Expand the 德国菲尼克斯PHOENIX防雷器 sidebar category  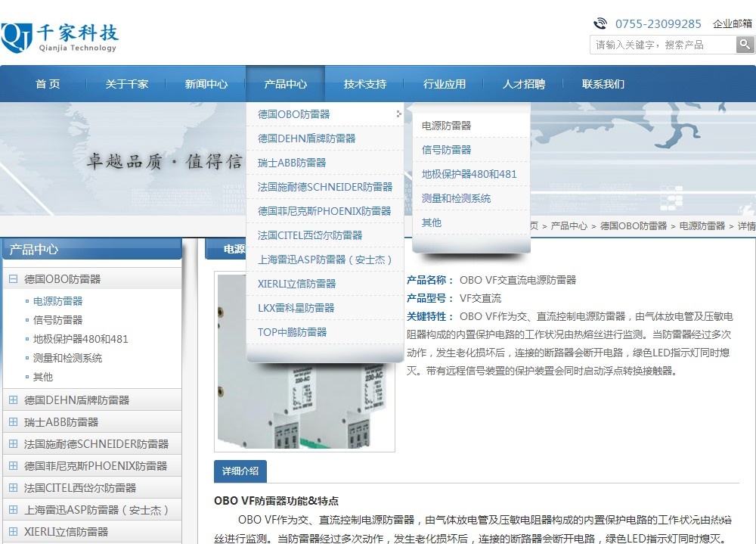click(13, 466)
